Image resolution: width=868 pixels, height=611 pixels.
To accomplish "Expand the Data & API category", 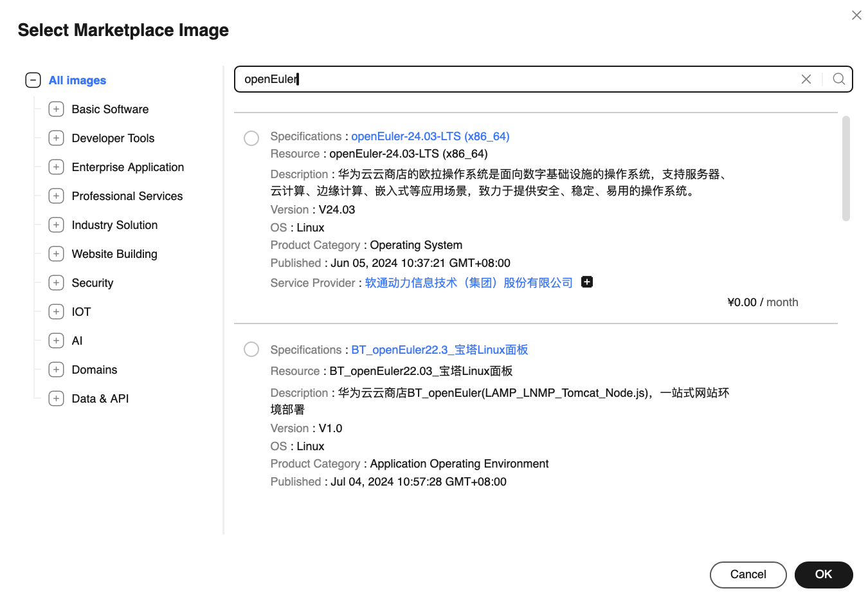I will click(57, 399).
